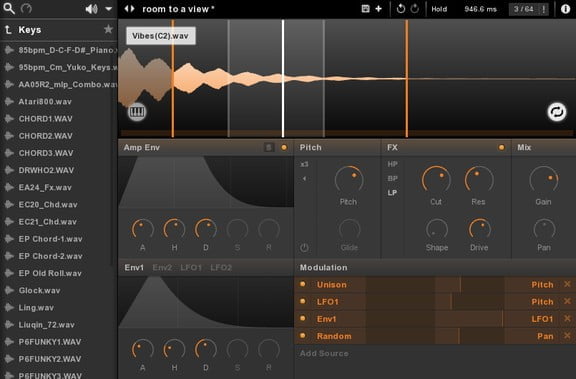Click the Amp Env A attack knob
This screenshot has height=379, width=576.
click(143, 230)
